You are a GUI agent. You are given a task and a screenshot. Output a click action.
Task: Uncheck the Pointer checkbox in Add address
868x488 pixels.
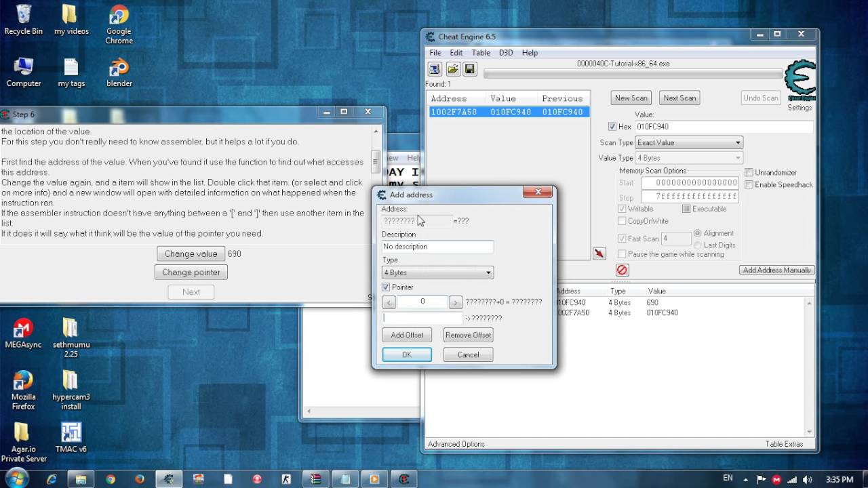pos(387,287)
